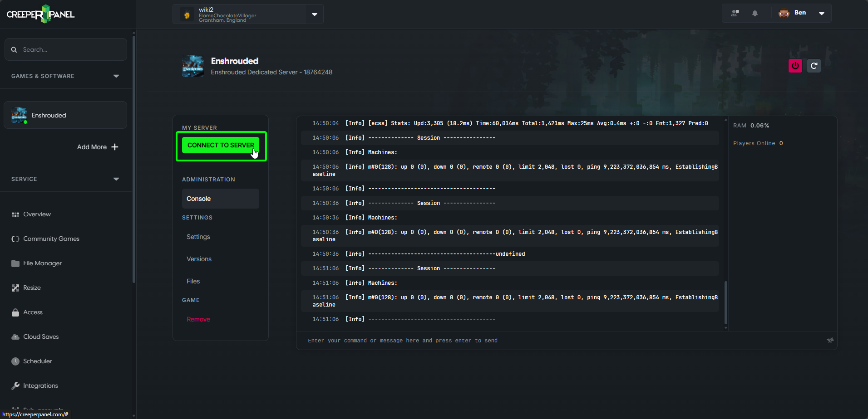868x419 pixels.
Task: Click the File Manager folder icon
Action: 15,263
